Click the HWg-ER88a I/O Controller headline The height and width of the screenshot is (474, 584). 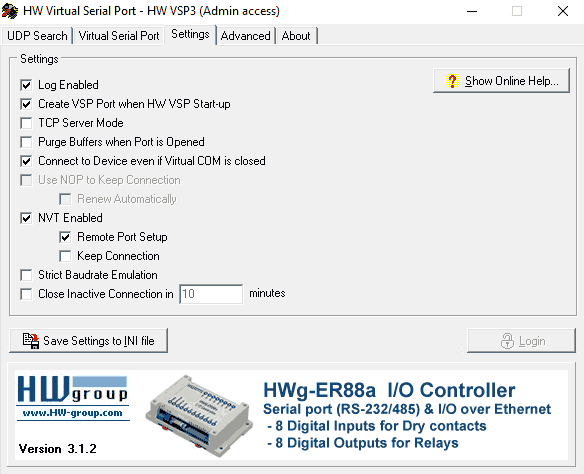click(x=389, y=390)
